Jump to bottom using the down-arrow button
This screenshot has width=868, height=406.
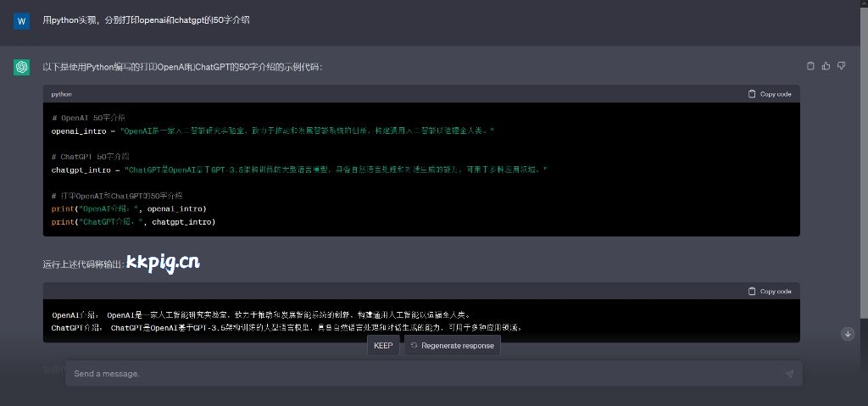tap(848, 334)
